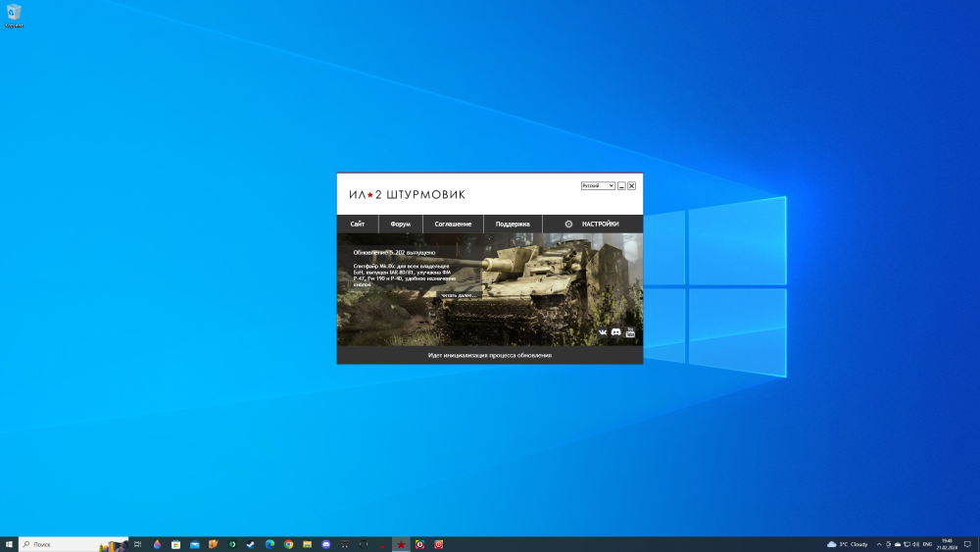The width and height of the screenshot is (980, 552).
Task: Open the Соглашение menu item
Action: (453, 224)
